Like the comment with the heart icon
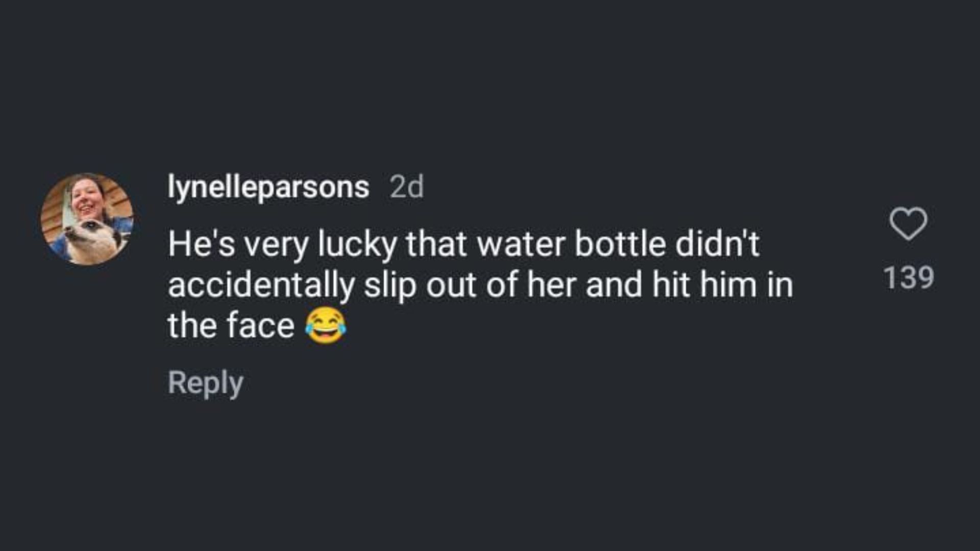980x551 pixels. [909, 223]
